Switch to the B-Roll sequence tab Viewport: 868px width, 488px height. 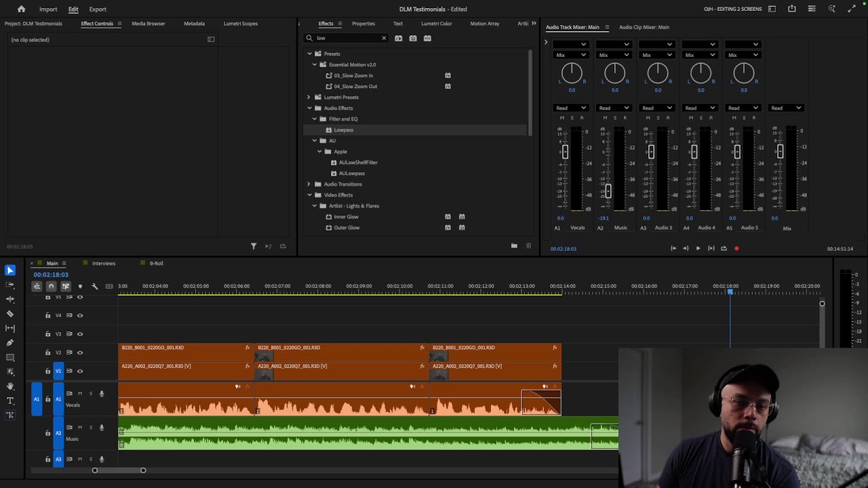tap(157, 263)
